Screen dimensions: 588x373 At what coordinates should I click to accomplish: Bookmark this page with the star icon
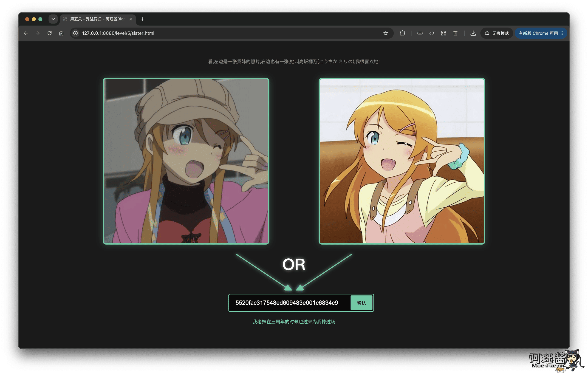386,33
